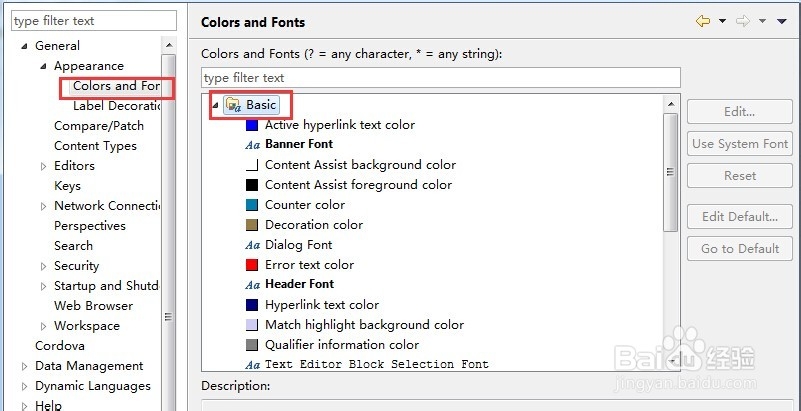Click the Header Font Aa icon
The height and width of the screenshot is (411, 801).
tap(253, 285)
